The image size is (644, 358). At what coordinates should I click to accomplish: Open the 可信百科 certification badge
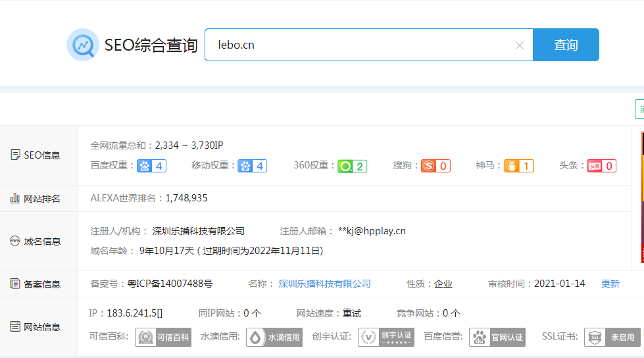pyautogui.click(x=163, y=337)
